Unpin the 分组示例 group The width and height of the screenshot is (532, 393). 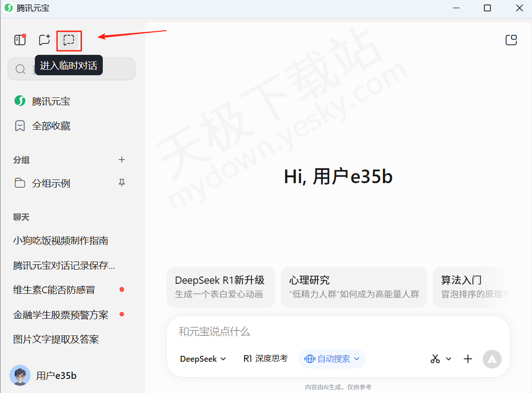pos(121,183)
